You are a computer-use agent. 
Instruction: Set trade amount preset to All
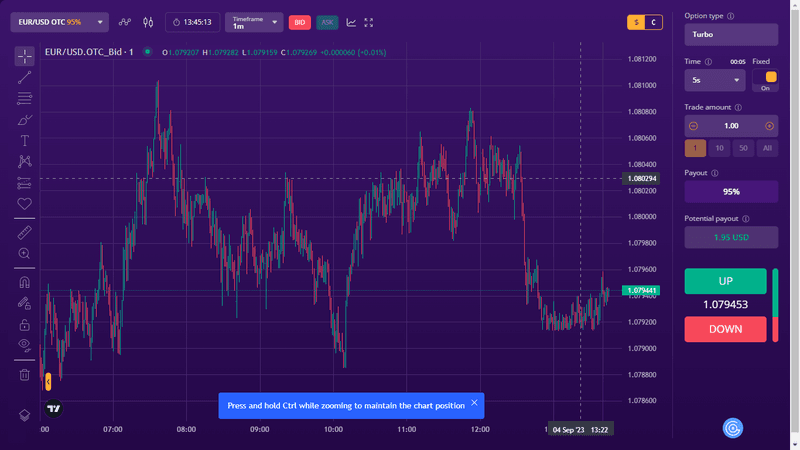point(767,148)
